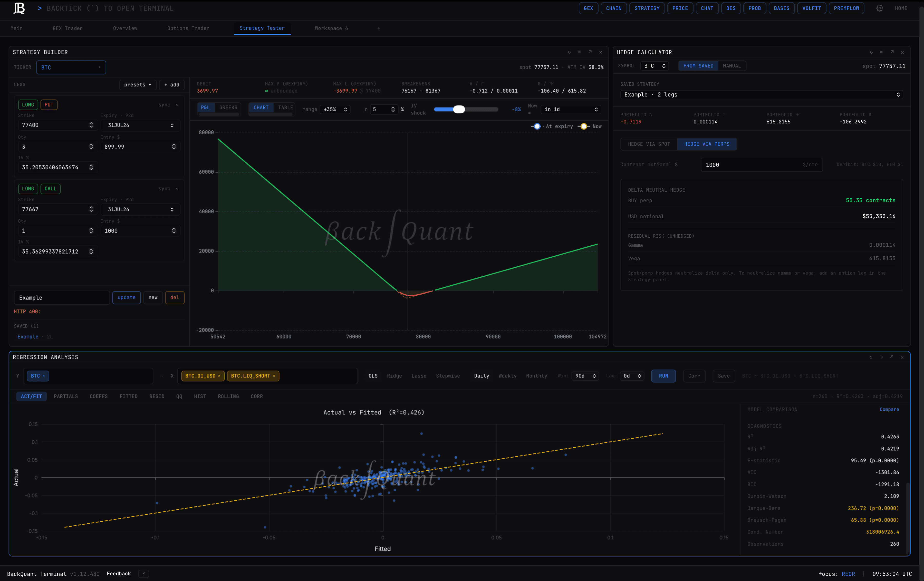The width and height of the screenshot is (924, 581).
Task: Select MANUAL mode in Hedge Calculator
Action: [732, 66]
